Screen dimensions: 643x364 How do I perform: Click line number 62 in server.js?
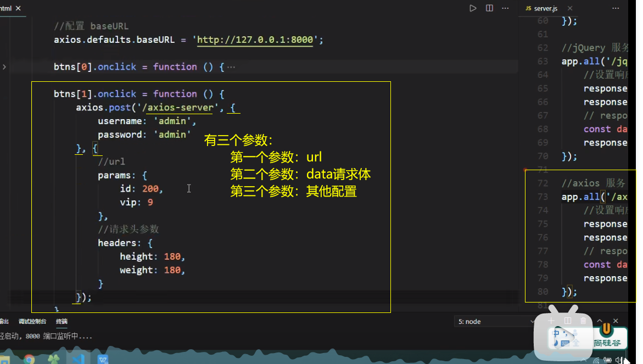tap(543, 48)
